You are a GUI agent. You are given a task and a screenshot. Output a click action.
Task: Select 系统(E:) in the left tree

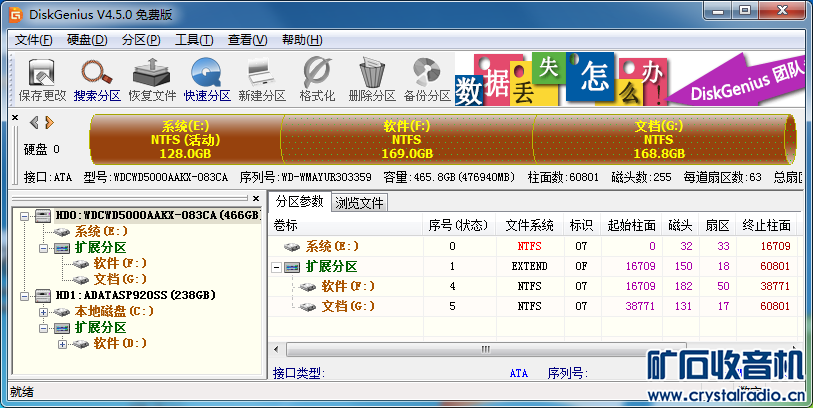101,231
